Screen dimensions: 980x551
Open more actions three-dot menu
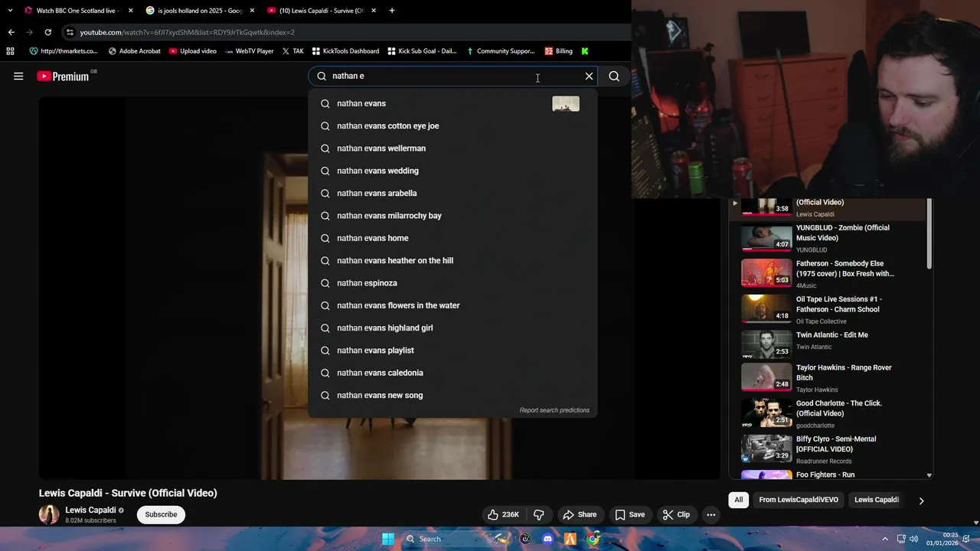[x=710, y=514]
